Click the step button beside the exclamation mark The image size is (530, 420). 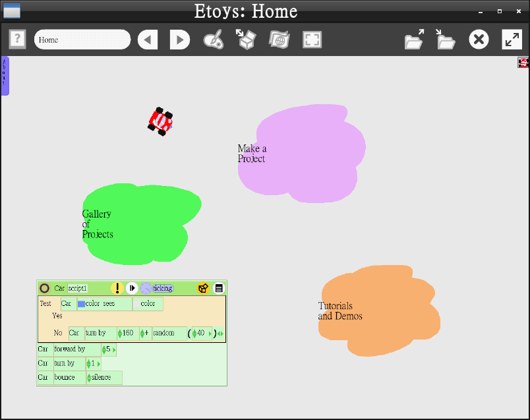132,288
